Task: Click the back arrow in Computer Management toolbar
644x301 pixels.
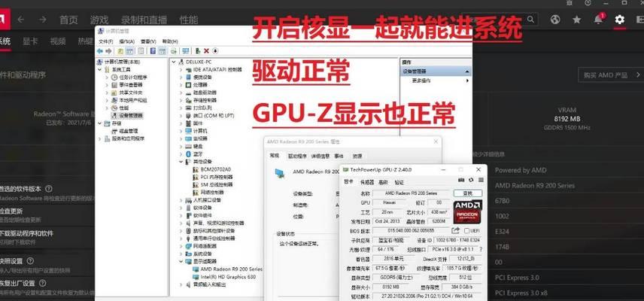Action: tap(100, 51)
